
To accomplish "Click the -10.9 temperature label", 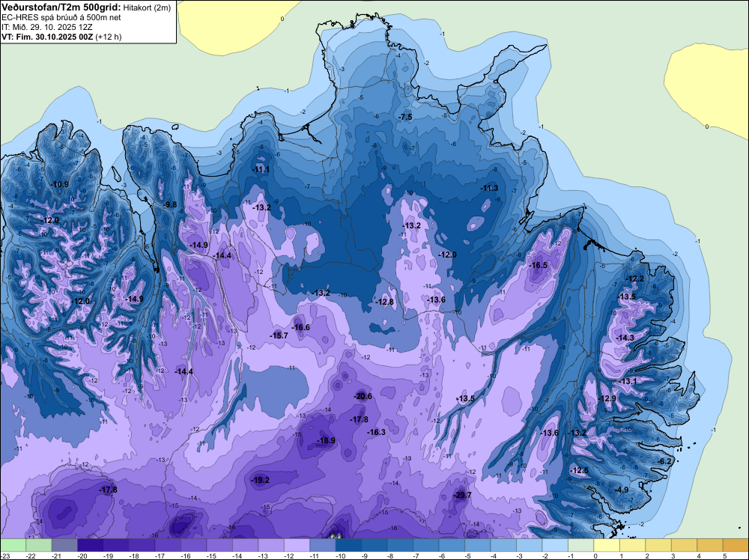I will (60, 184).
